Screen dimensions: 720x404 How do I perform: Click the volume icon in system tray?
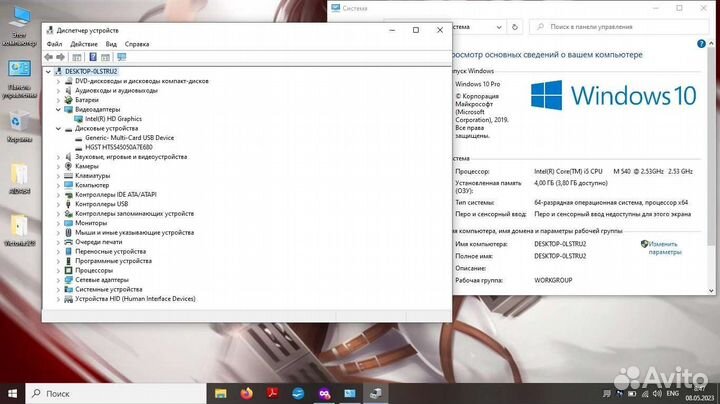tap(657, 394)
